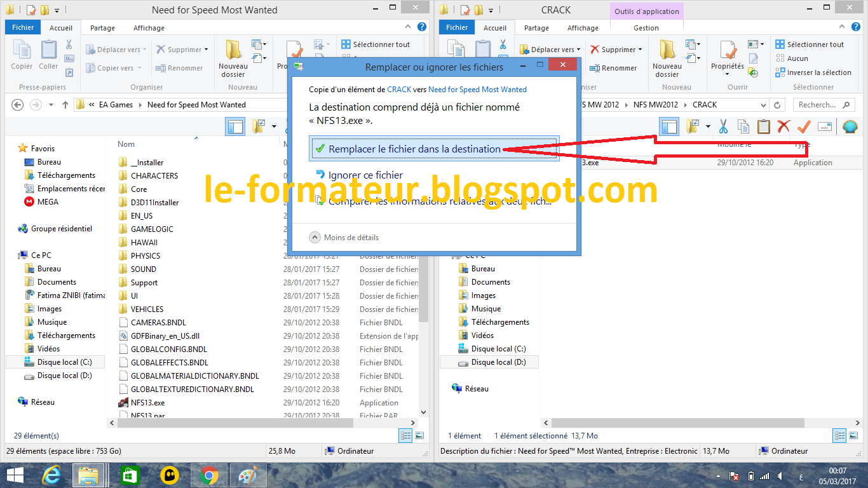The image size is (868, 488).
Task: Click the NFS MW2012 breadcrumb in the CRACK address bar
Action: [x=656, y=105]
